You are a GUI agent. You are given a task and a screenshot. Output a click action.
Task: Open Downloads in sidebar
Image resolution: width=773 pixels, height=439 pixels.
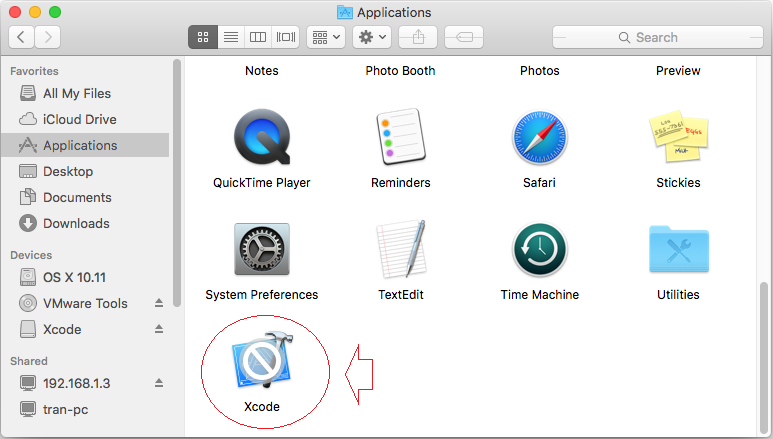pyautogui.click(x=85, y=223)
